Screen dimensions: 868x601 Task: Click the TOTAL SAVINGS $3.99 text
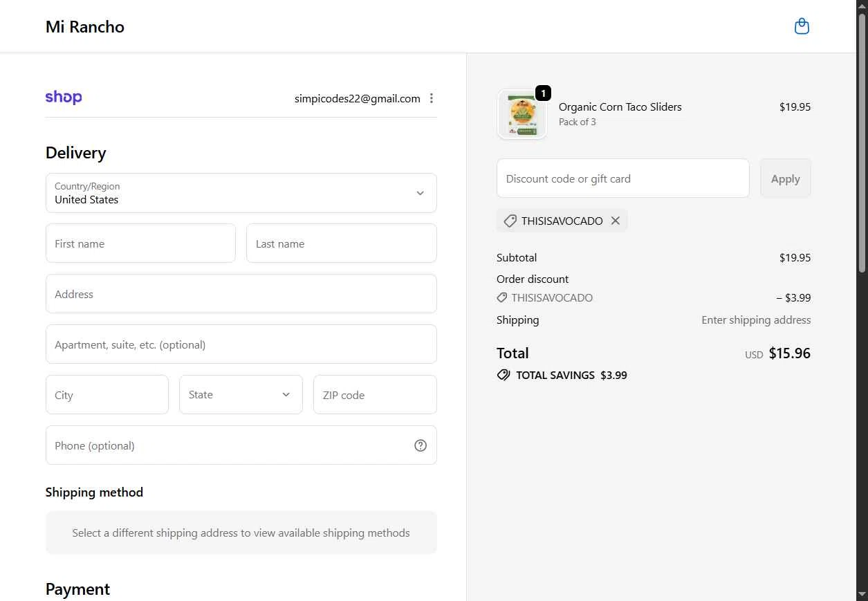[571, 375]
